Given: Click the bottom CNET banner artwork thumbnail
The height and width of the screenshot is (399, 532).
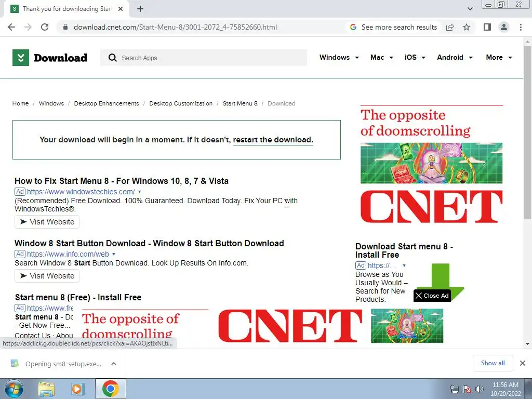Looking at the screenshot, I should tap(407, 326).
